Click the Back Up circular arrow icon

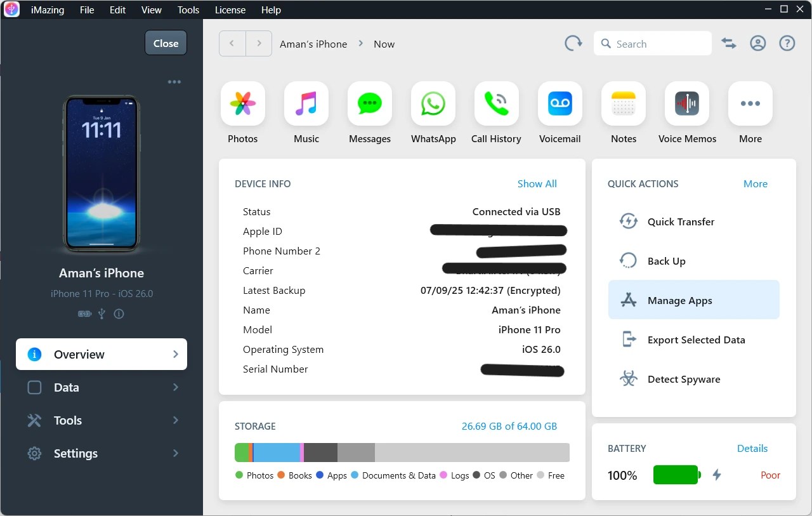pyautogui.click(x=628, y=261)
